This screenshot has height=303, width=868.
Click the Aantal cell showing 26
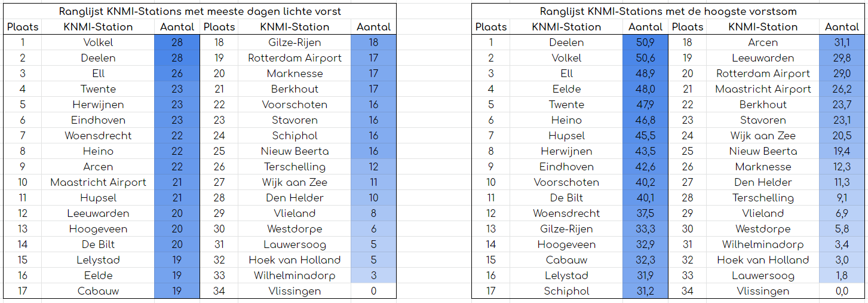177,74
